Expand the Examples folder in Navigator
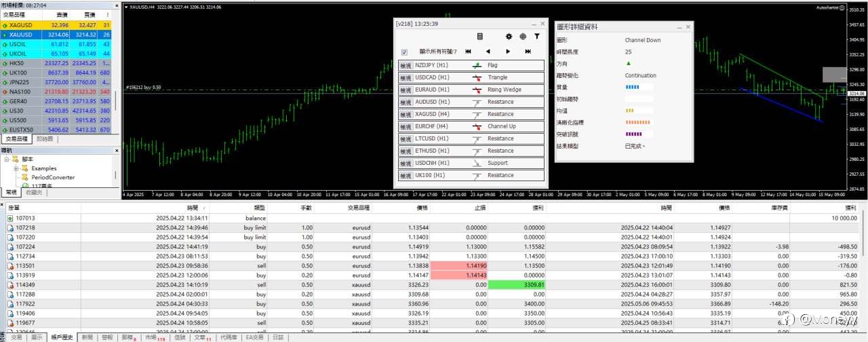 coord(16,168)
